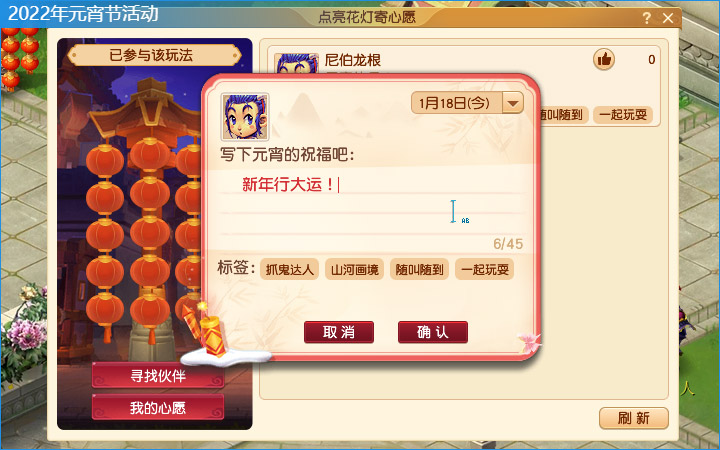Click the player avatar in the dialog
The width and height of the screenshot is (720, 450).
coord(245,117)
